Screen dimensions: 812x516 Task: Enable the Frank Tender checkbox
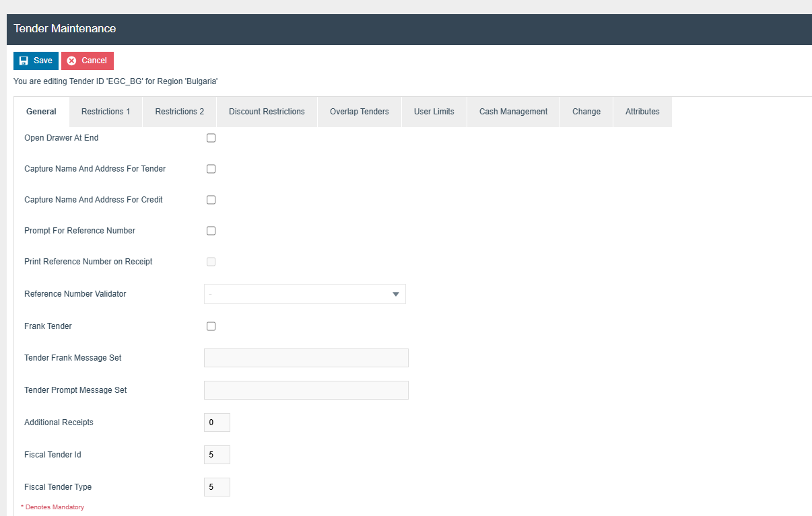coord(211,326)
